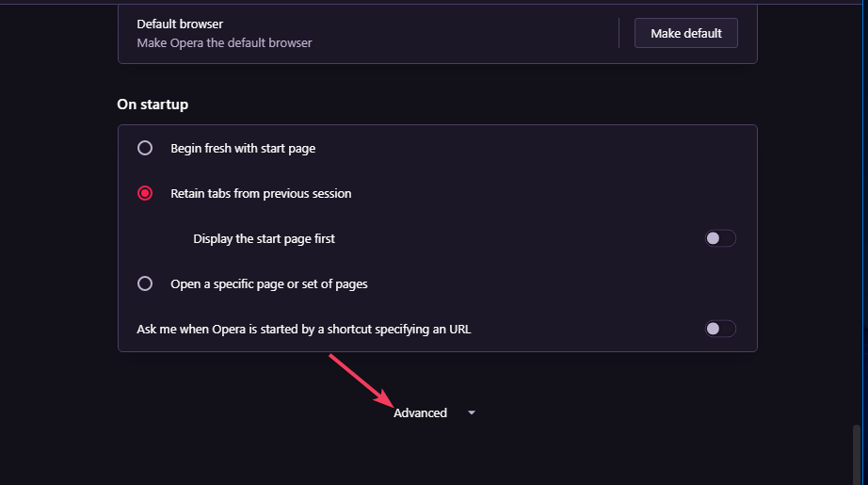Click the Default browser title text
The width and height of the screenshot is (868, 485).
pos(180,24)
